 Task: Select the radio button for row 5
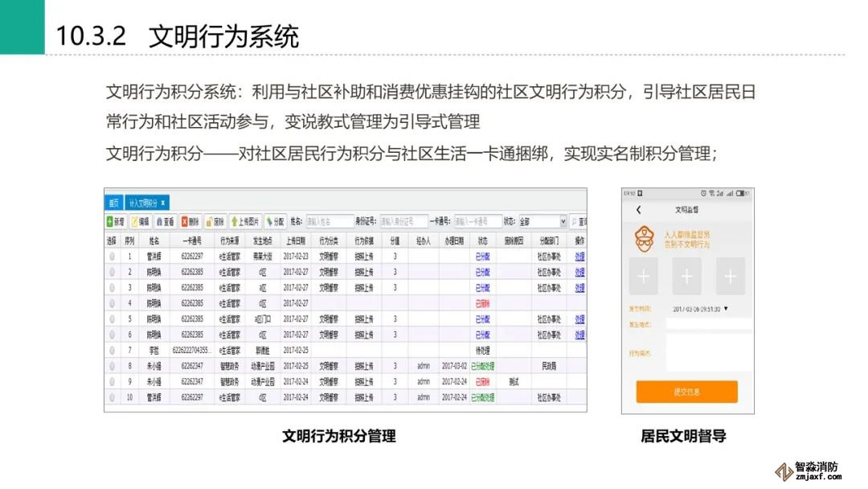coord(113,319)
